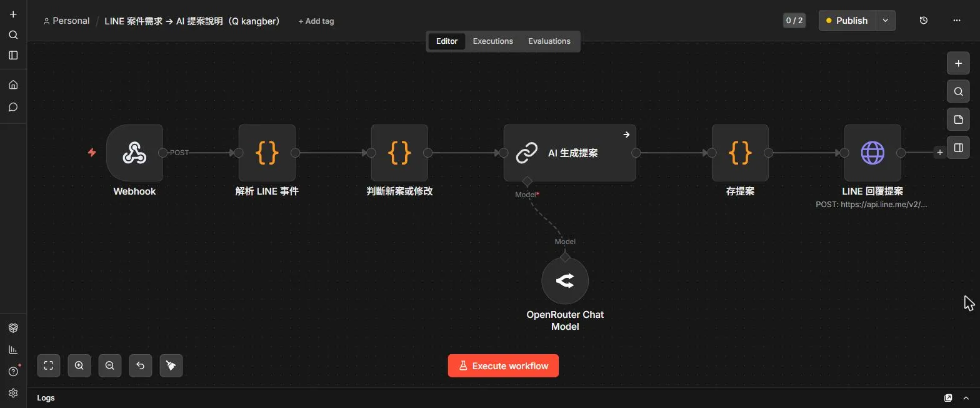Click the Publish button
The width and height of the screenshot is (980, 408).
[x=847, y=21]
